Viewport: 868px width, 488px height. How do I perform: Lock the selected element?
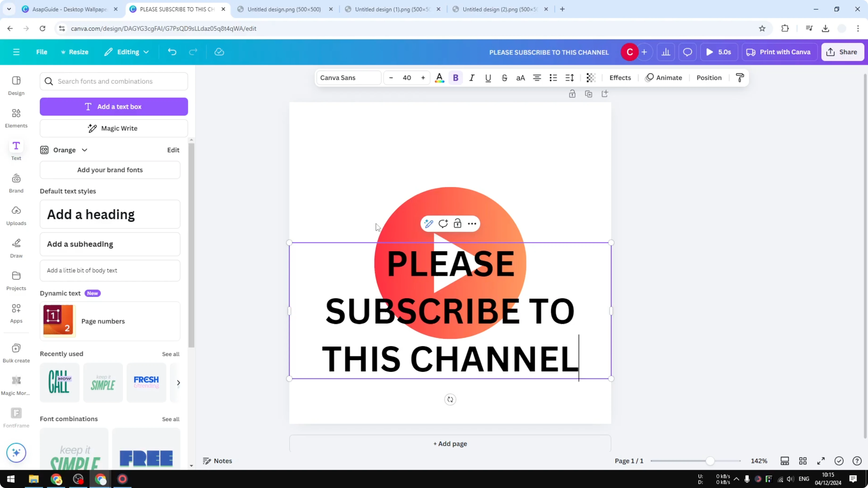coord(458,223)
